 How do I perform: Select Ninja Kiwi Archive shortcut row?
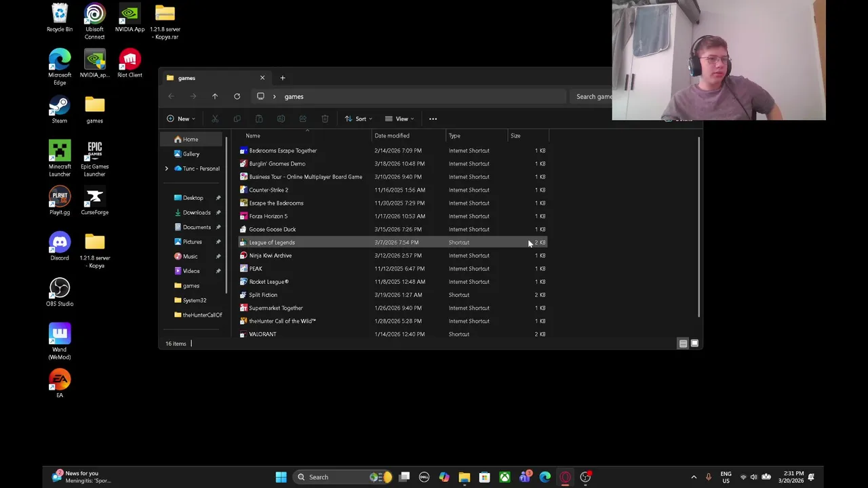(x=393, y=256)
